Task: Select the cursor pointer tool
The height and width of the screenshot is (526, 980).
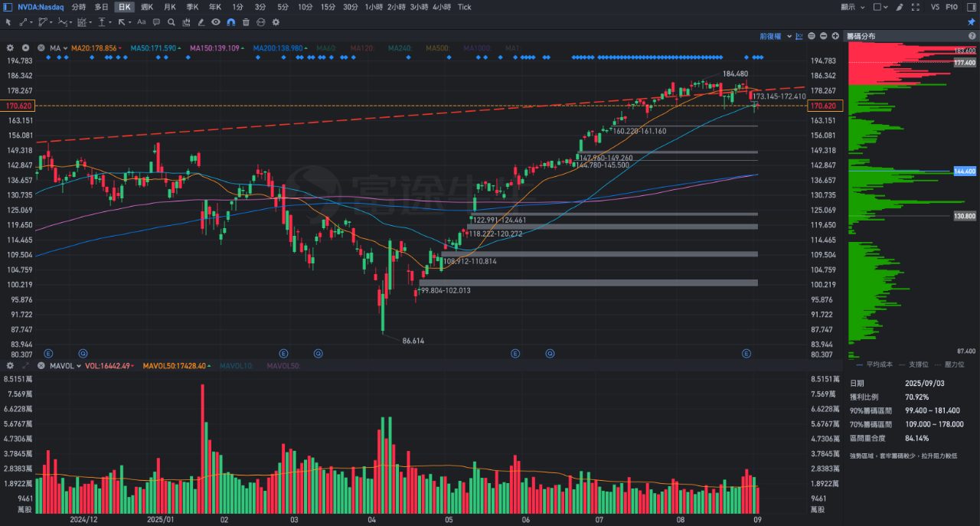Action: 8,22
